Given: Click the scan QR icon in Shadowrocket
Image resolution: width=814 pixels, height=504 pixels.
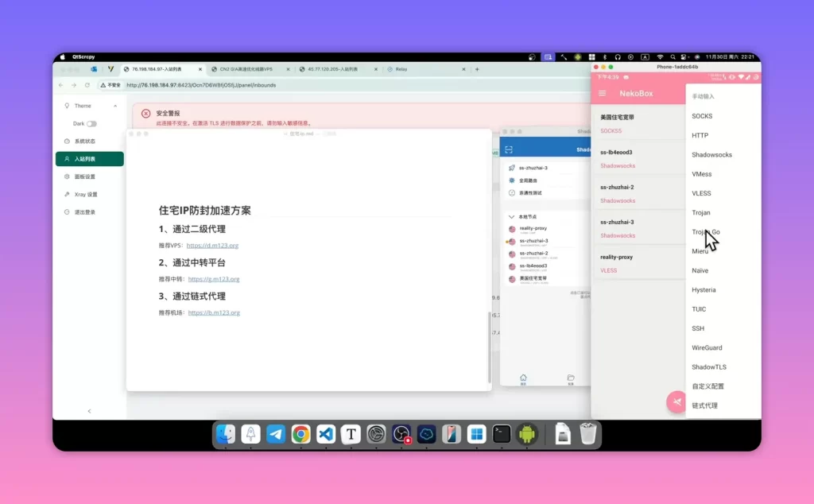Looking at the screenshot, I should [x=509, y=149].
